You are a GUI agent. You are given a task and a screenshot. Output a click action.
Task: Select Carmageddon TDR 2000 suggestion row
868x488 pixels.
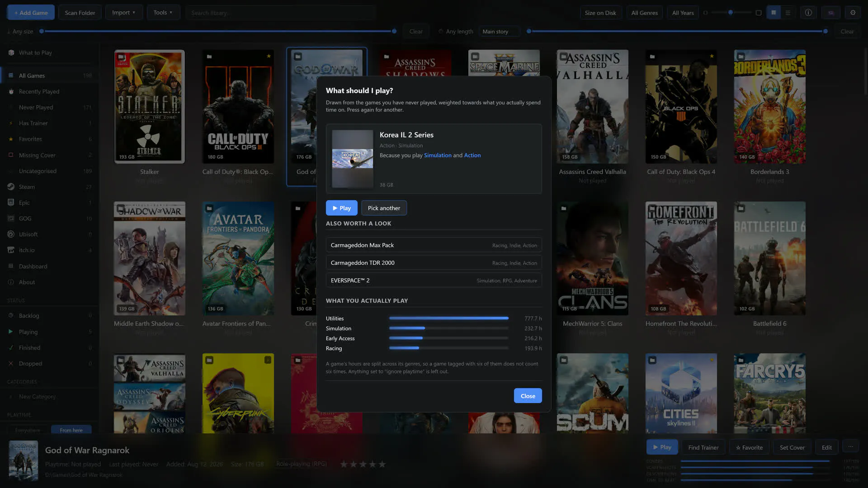tap(434, 263)
